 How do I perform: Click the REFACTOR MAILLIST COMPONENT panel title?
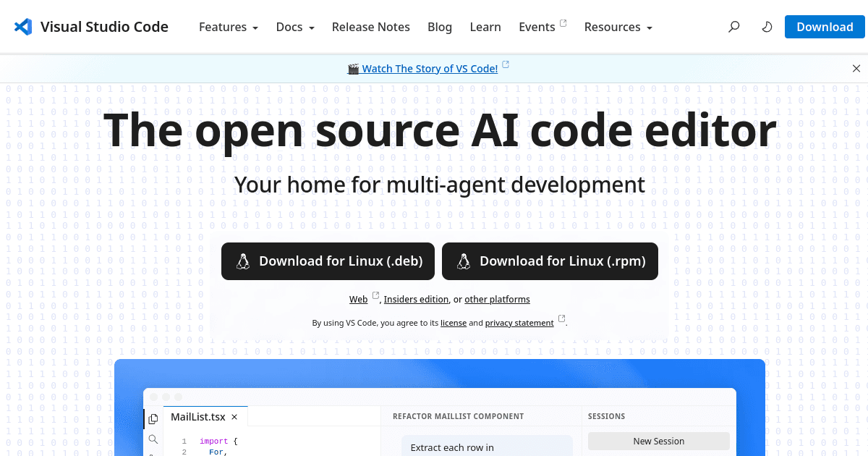458,416
